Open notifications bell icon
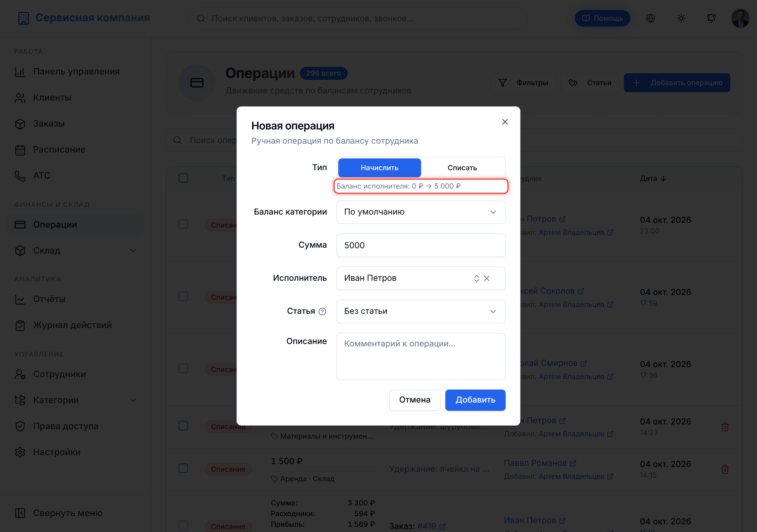Viewport: 757px width, 532px height. click(x=711, y=18)
